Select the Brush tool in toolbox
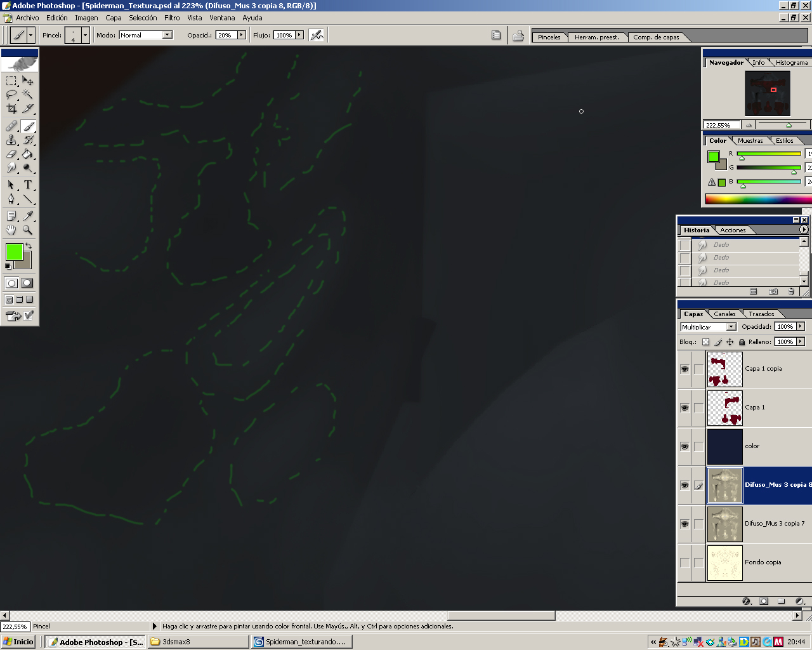Screen dimensions: 812x650 click(x=28, y=126)
